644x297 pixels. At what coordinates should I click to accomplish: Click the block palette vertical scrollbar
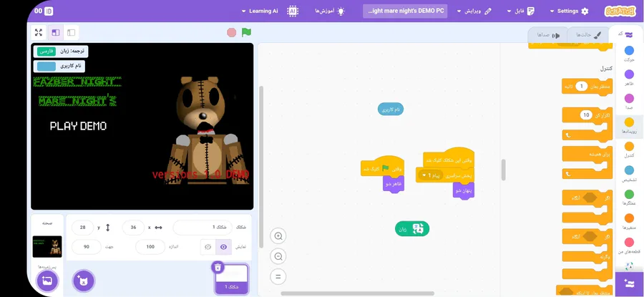tap(504, 170)
